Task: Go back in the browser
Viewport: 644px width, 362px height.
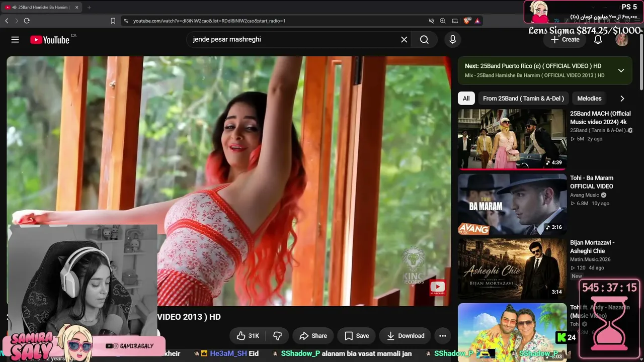Action: coord(7,21)
